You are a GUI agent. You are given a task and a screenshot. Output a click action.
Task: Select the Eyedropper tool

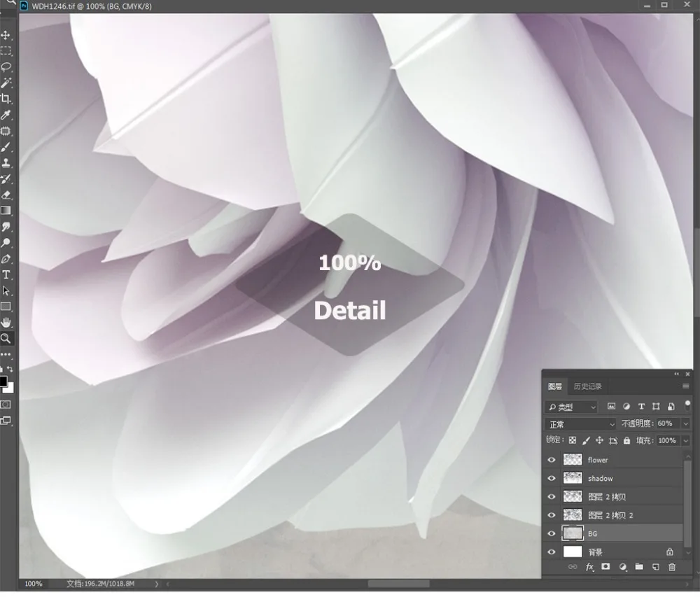point(6,115)
